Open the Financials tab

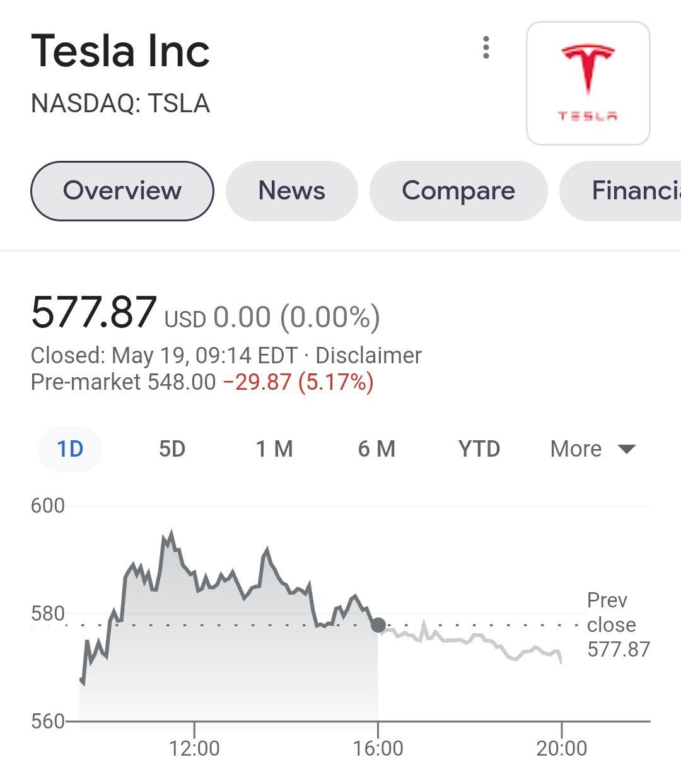click(637, 190)
